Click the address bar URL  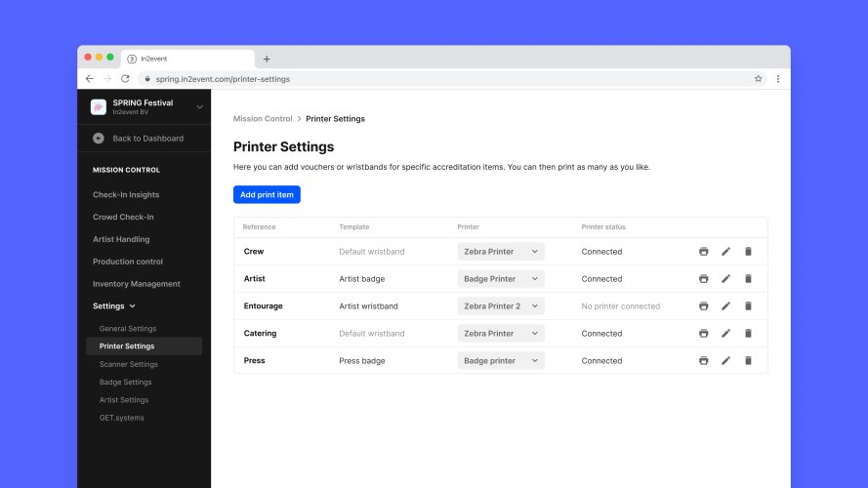(x=223, y=79)
